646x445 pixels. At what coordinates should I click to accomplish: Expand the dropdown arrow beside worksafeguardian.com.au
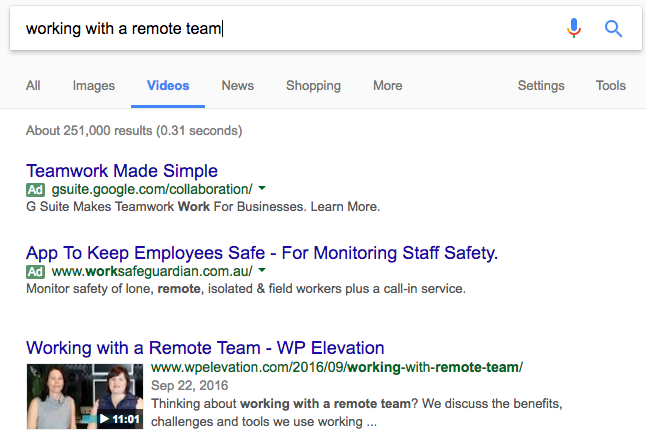(262, 270)
